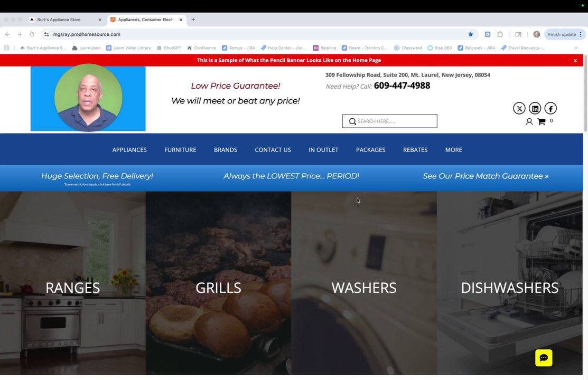Viewport: 588px width, 380px height.
Task: Show hidden bookmarks overflow chevron
Action: [x=576, y=48]
